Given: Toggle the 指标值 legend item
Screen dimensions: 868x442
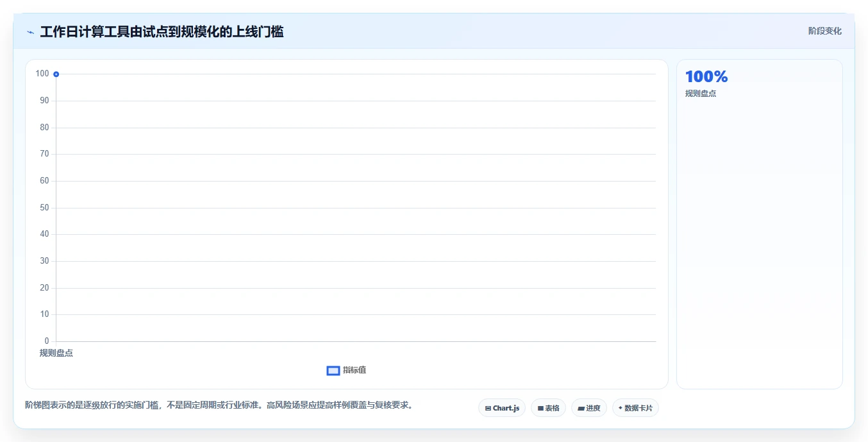Looking at the screenshot, I should [346, 370].
